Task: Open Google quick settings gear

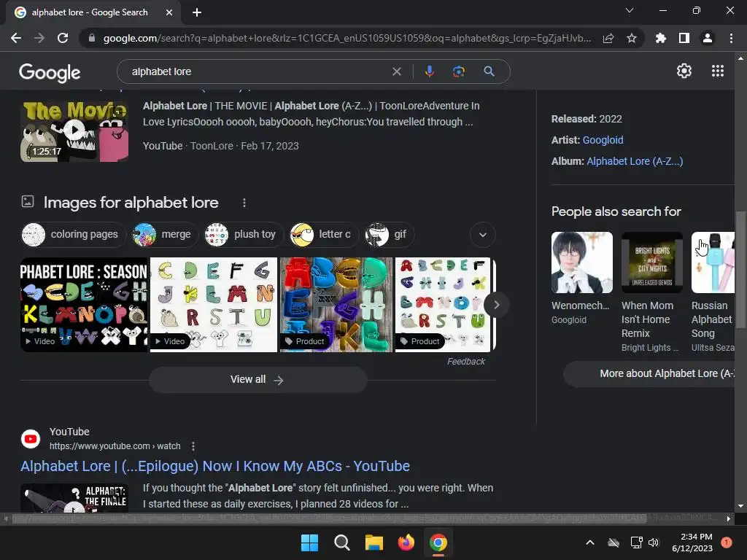Action: [x=684, y=71]
